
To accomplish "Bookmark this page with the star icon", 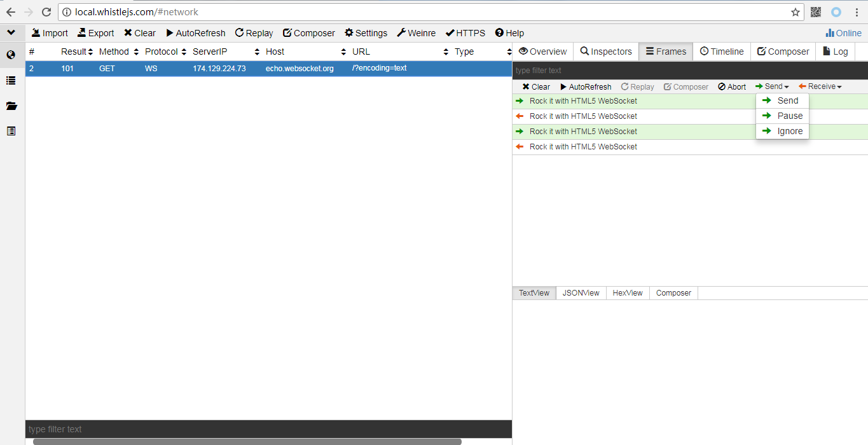I will (x=796, y=12).
